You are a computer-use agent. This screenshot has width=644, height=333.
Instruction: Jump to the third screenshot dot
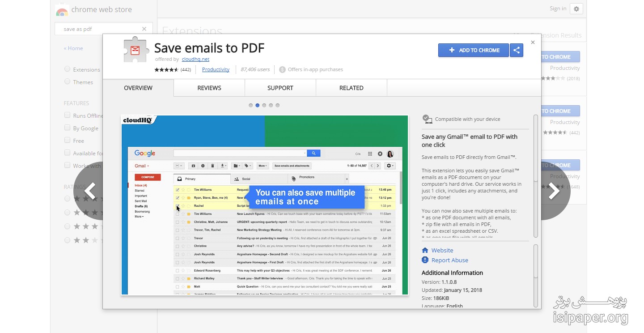pos(264,105)
